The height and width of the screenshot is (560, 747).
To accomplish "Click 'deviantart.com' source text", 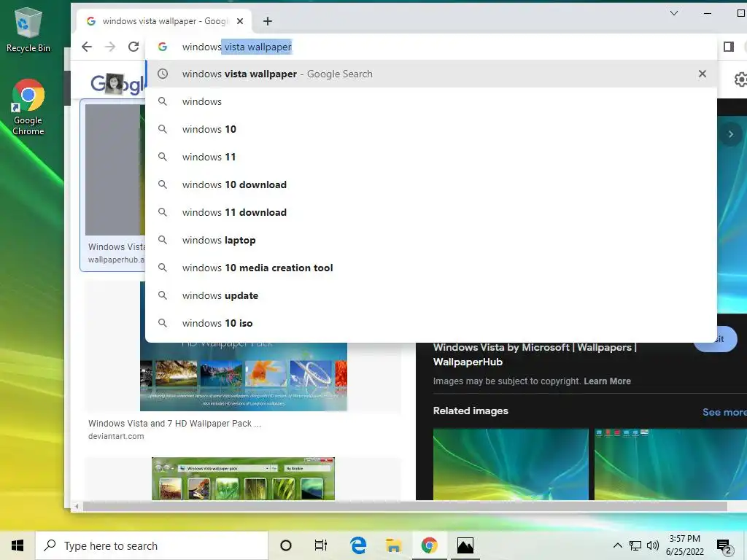I will 116,436.
